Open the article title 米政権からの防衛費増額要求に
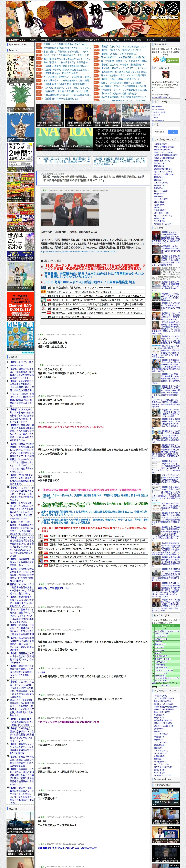The width and height of the screenshot is (186, 868). tap(93, 178)
